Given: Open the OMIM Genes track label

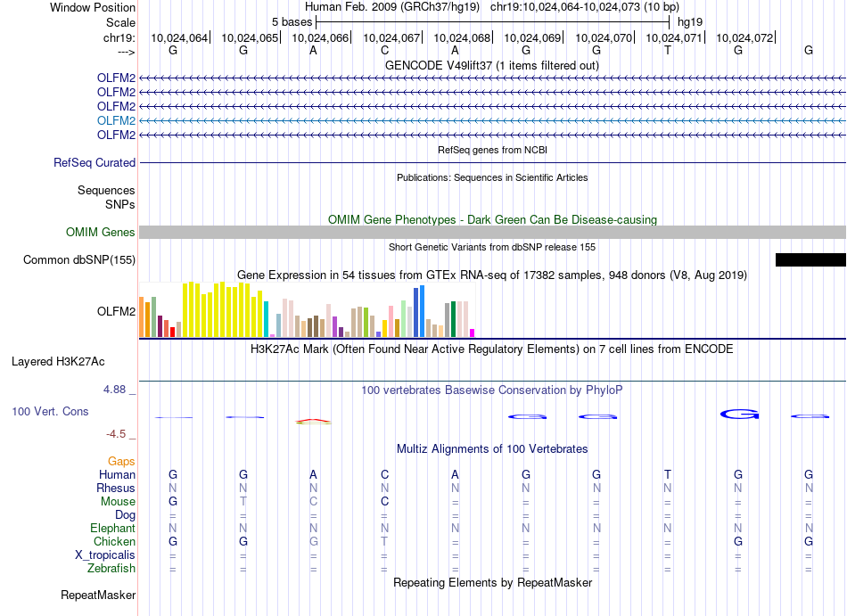Looking at the screenshot, I should pos(101,232).
